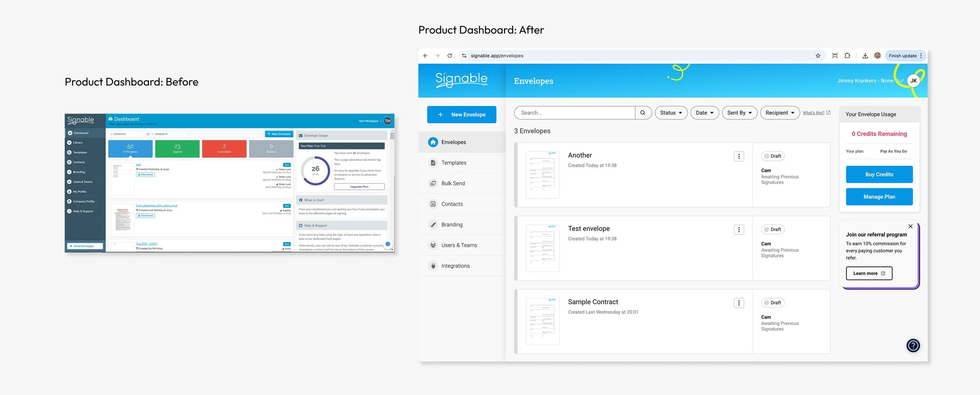Click Send Envelope in Before sidebar
980x395 pixels.
coord(85,246)
